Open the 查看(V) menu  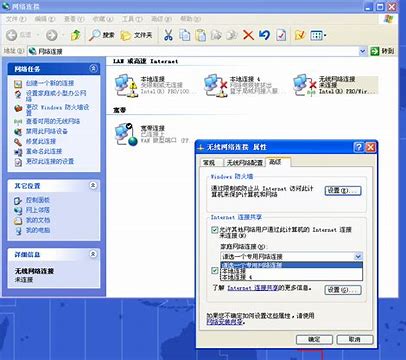pos(74,19)
